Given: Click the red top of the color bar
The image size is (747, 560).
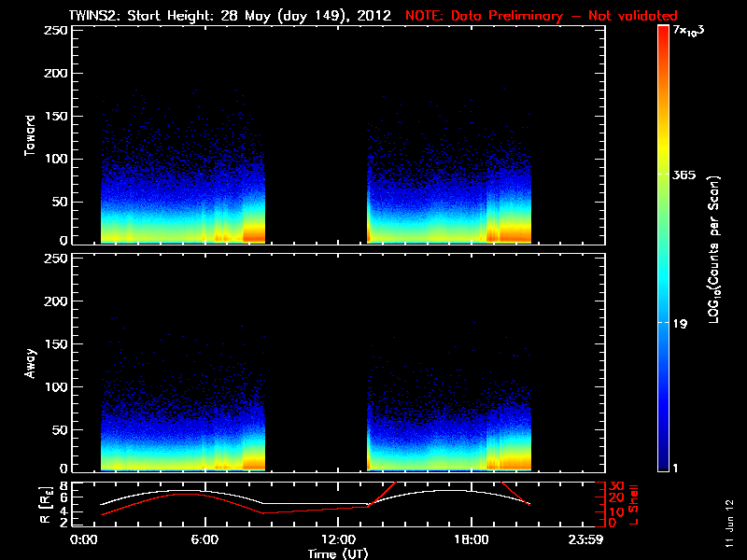Looking at the screenshot, I should pos(664,33).
